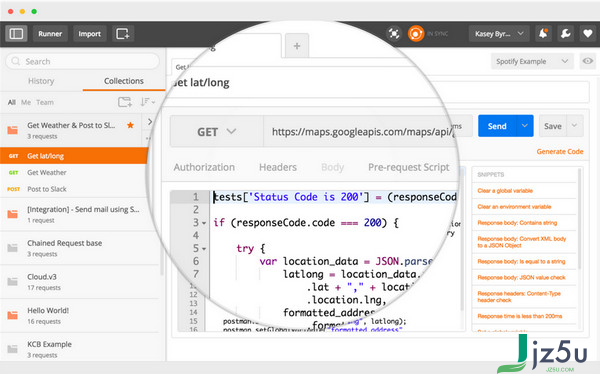The image size is (600, 374).
Task: Open the notifications bell
Action: 543,34
